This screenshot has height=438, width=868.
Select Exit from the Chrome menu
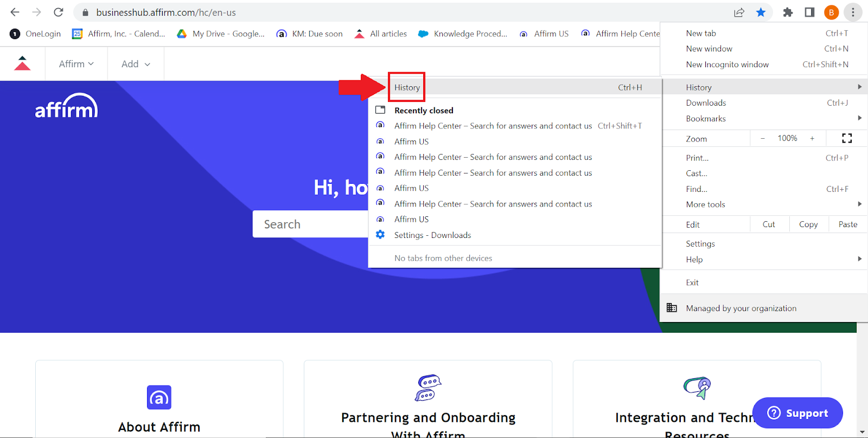(x=764, y=282)
